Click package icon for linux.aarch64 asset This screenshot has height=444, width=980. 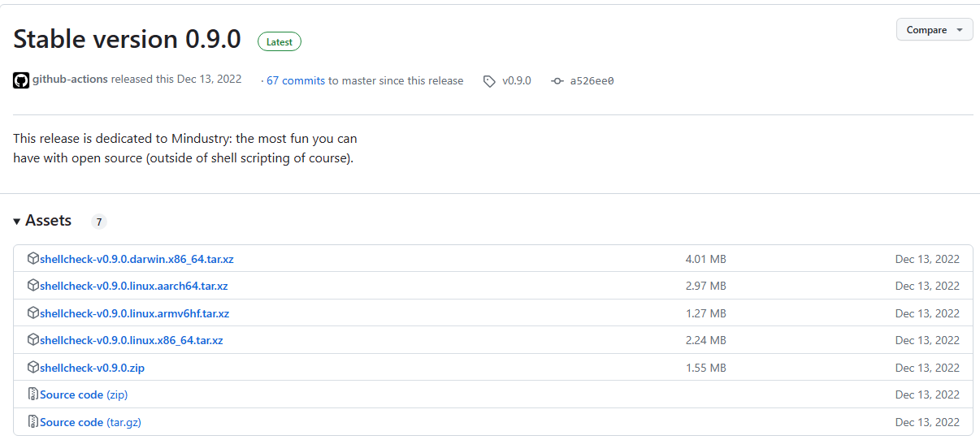(x=33, y=286)
